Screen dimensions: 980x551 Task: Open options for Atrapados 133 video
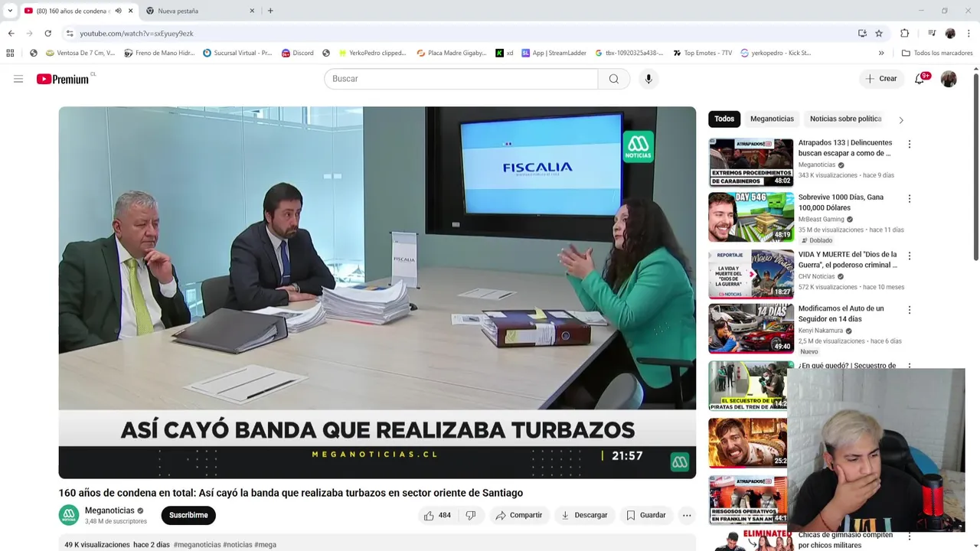910,144
